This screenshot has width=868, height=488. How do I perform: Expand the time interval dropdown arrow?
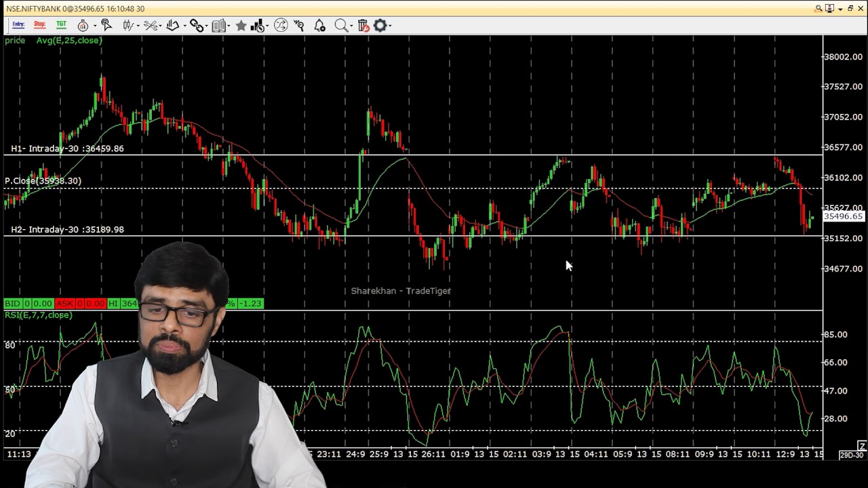pos(94,26)
